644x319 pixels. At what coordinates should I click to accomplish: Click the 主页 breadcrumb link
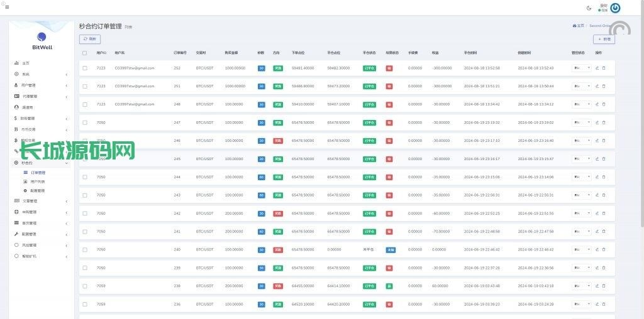point(579,26)
